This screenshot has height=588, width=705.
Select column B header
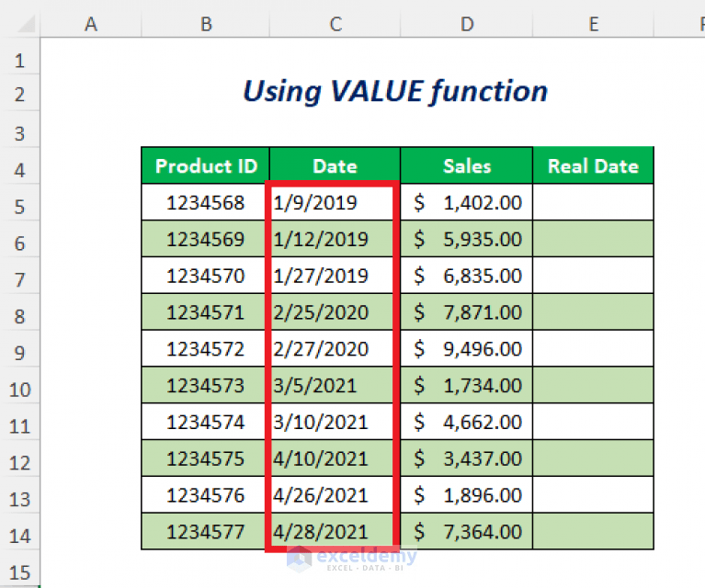click(206, 24)
